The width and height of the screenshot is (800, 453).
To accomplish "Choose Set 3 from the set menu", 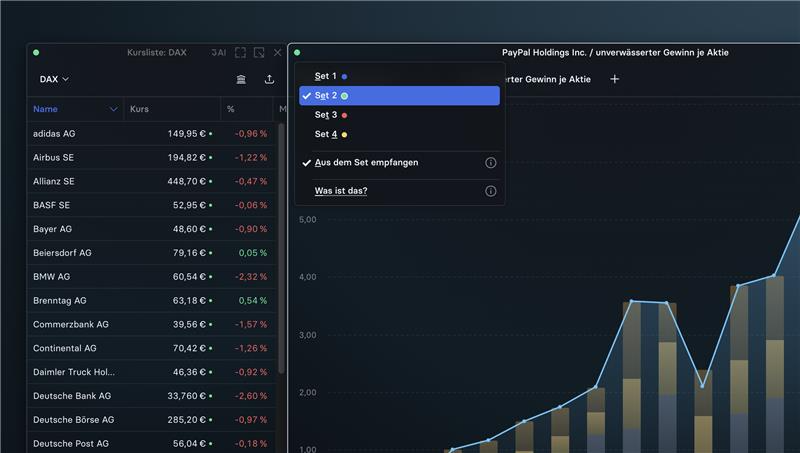I will click(x=399, y=115).
